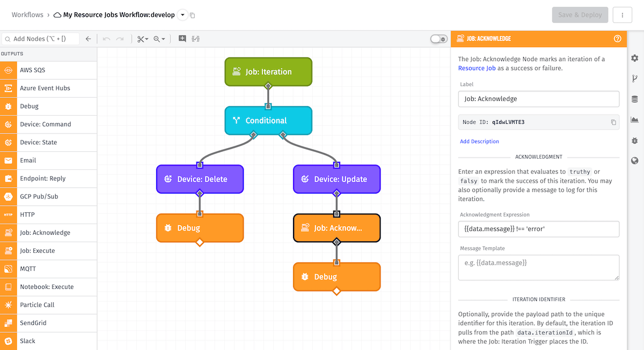Select the Device: Delete node
Screen dimensions: 644x350
tap(200, 179)
